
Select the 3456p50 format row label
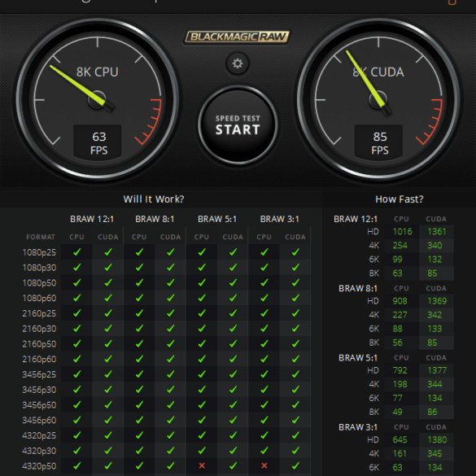point(39,405)
